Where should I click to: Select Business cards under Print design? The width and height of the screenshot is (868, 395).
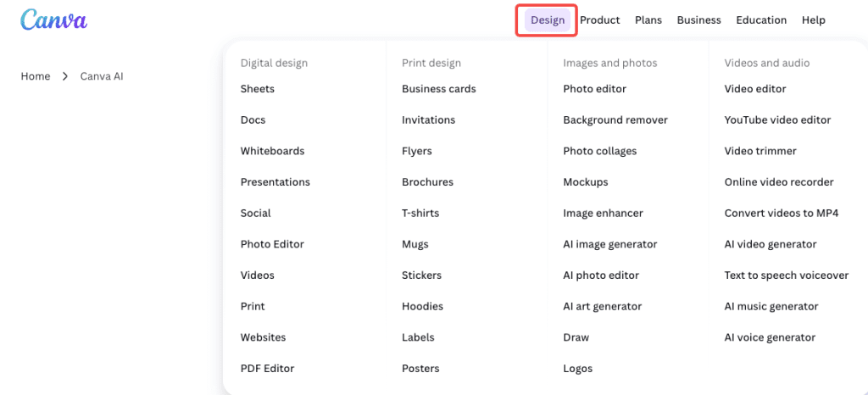tap(438, 89)
